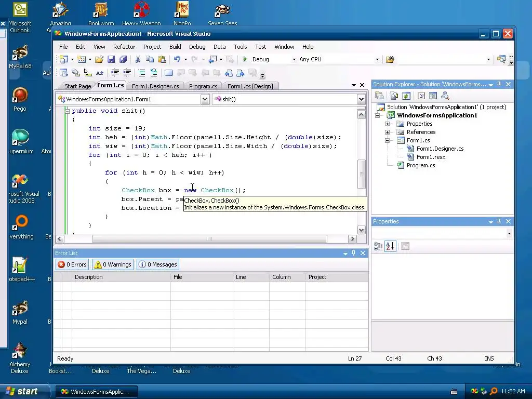Expand the References node in Solution Explorer
The width and height of the screenshot is (532, 399).
pyautogui.click(x=387, y=132)
